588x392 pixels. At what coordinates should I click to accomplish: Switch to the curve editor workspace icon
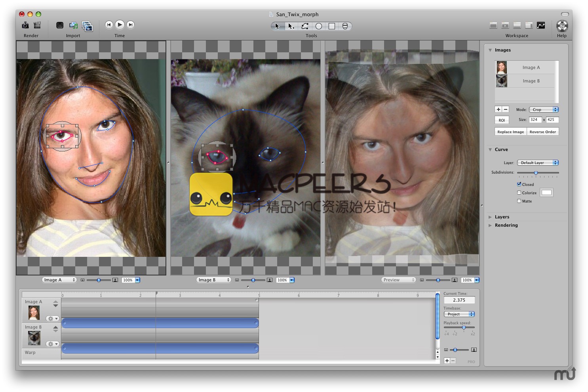click(541, 25)
